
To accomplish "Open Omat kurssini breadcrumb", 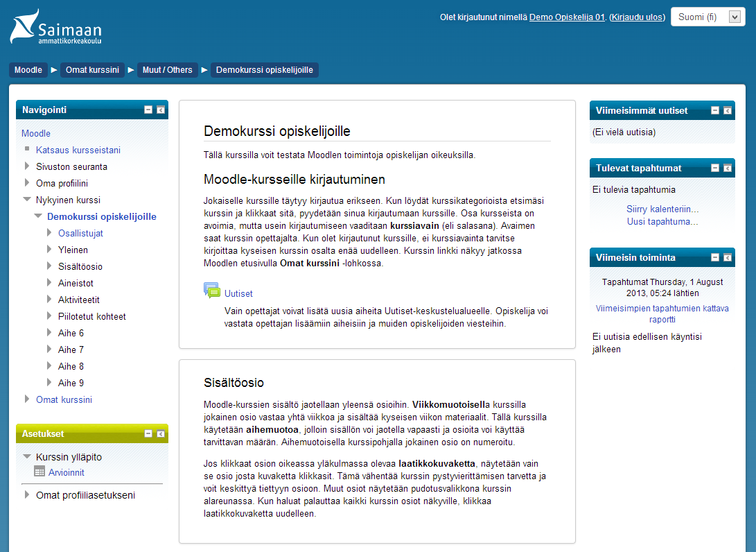I will pyautogui.click(x=92, y=70).
